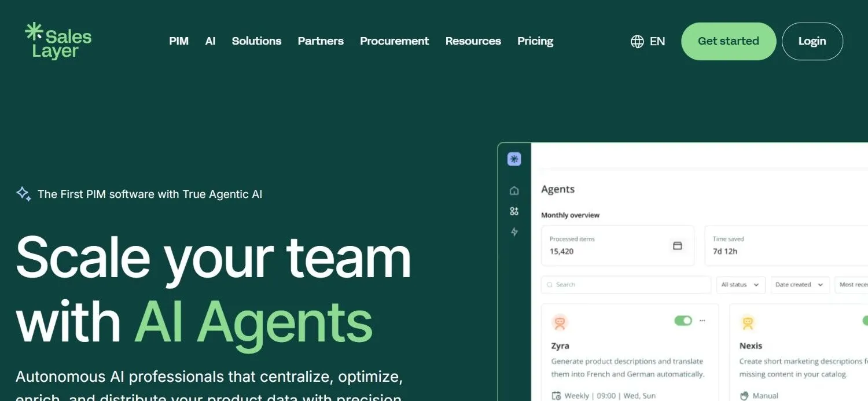Viewport: 868px width, 401px height.
Task: Open the Resources menu
Action: pos(473,41)
